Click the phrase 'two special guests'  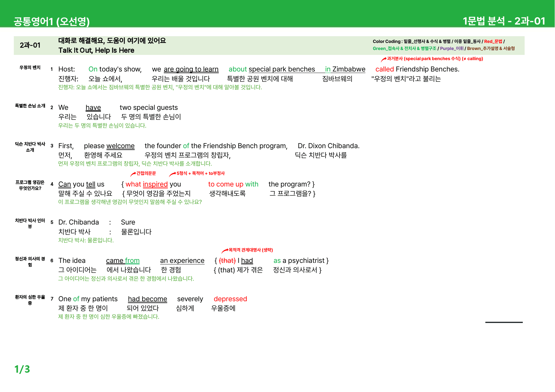pyautogui.click(x=148, y=108)
